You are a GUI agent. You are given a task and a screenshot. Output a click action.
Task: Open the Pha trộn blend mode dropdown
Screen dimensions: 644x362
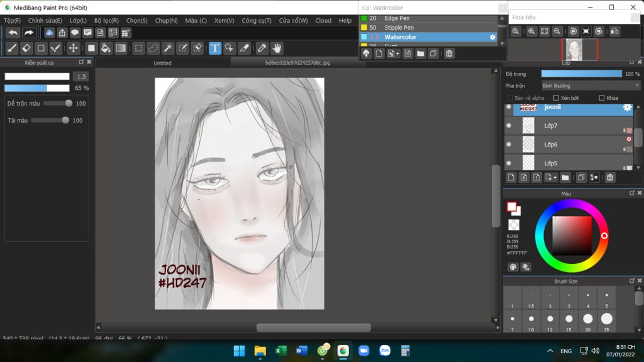tap(591, 85)
